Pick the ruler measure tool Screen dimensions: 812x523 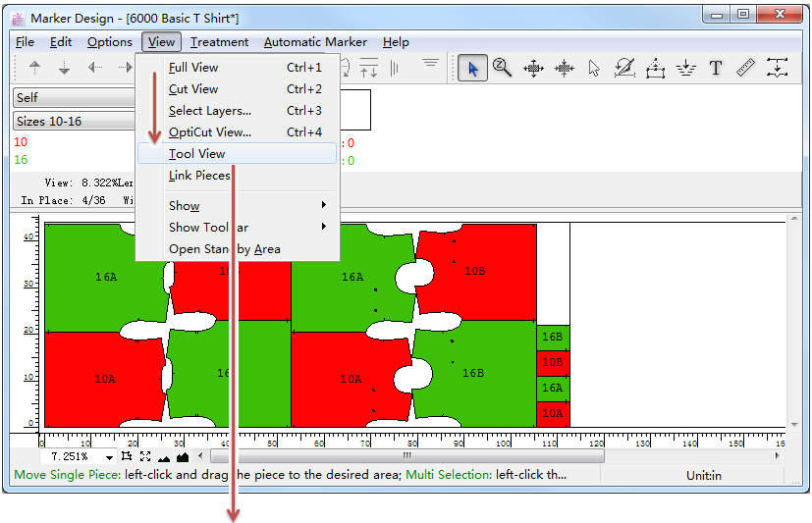coord(746,68)
